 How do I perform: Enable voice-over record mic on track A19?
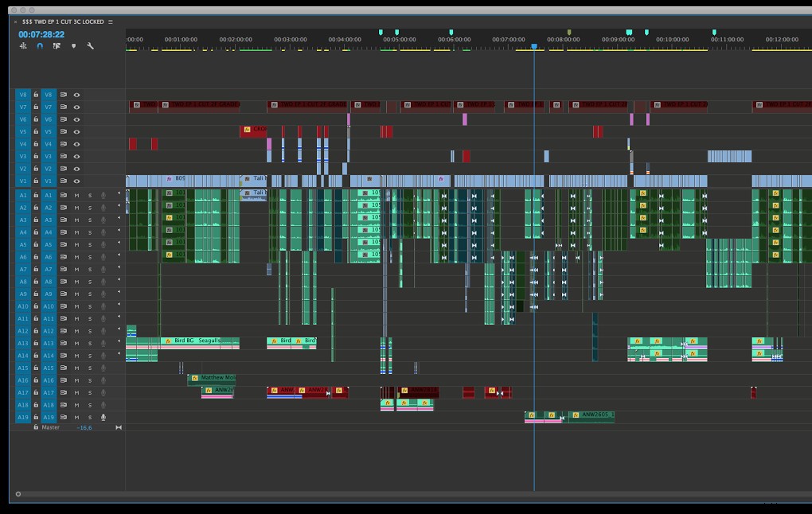coord(103,417)
